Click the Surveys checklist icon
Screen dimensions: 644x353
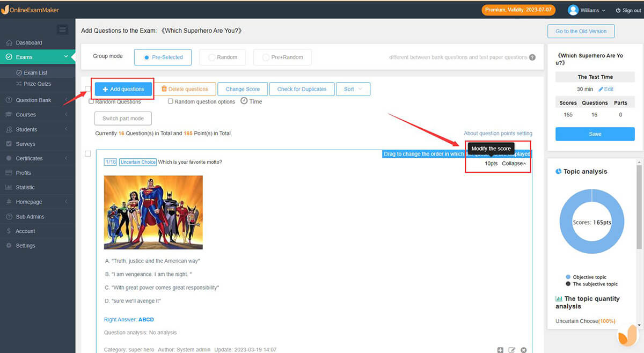(9, 144)
